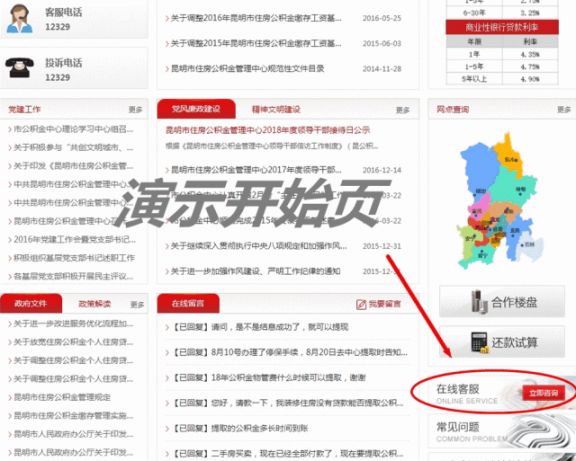Open the 18年公积金物管费 reply message
This screenshot has height=461, width=576.
(269, 377)
